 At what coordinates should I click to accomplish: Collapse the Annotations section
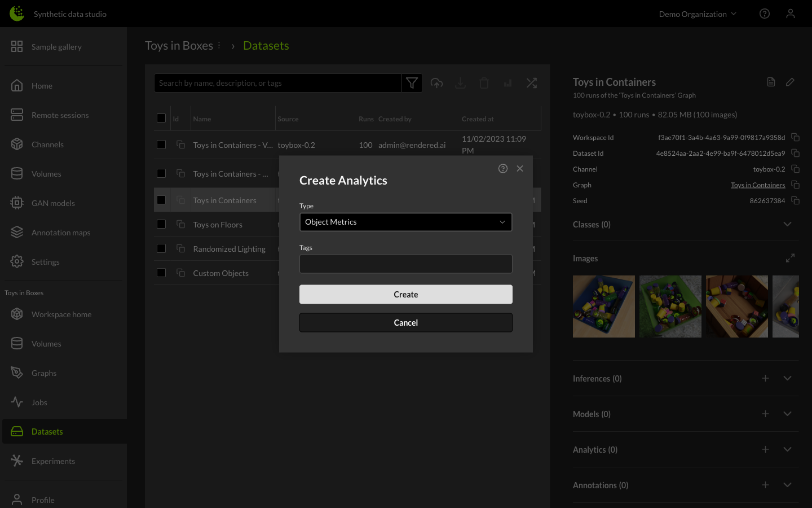click(787, 485)
